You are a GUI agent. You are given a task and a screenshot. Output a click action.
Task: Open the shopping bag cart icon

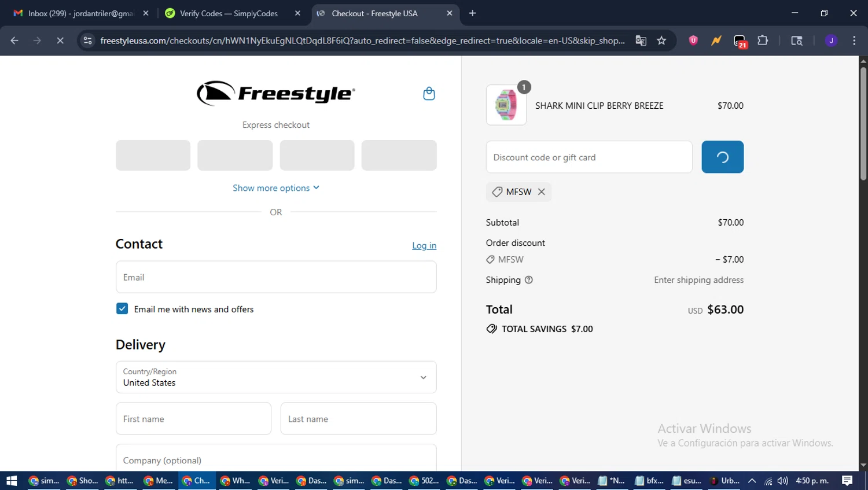point(429,94)
